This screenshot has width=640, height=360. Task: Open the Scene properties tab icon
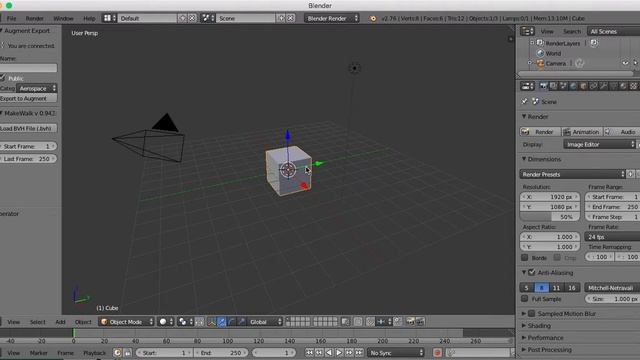[x=563, y=86]
